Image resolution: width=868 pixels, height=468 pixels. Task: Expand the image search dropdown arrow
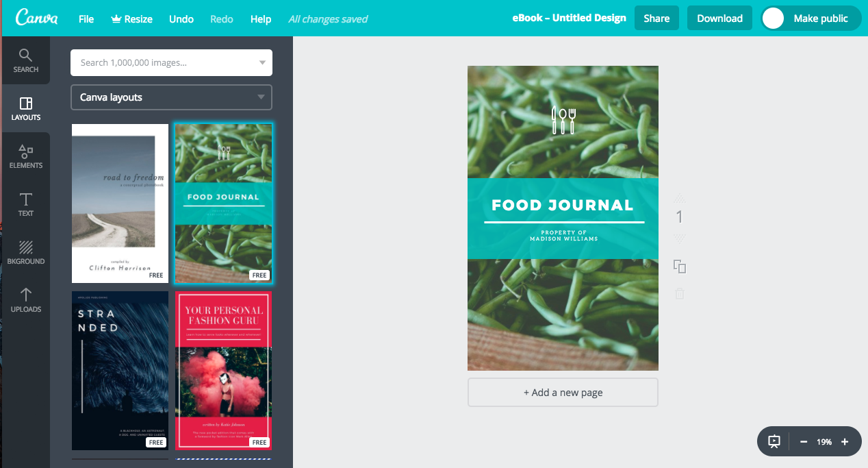[x=262, y=63]
